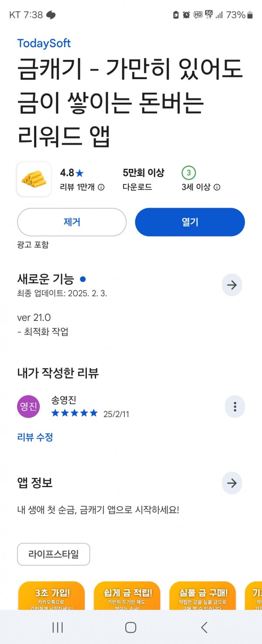Tap the 열기 open button
Viewport: 262px width, 644px height.
[190, 222]
